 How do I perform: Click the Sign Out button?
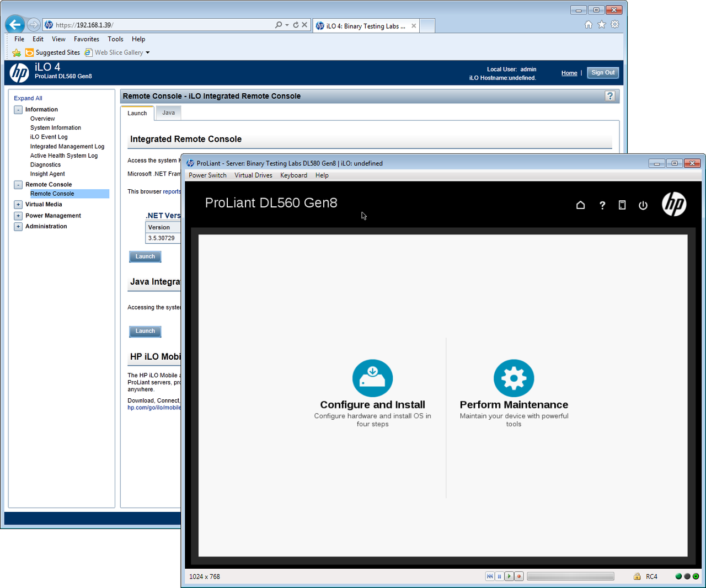point(603,73)
